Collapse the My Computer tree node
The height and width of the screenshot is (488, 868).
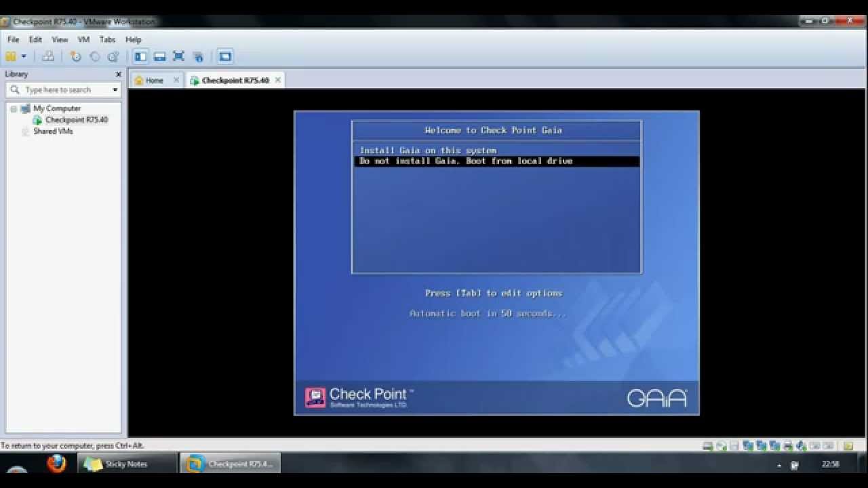coord(13,108)
